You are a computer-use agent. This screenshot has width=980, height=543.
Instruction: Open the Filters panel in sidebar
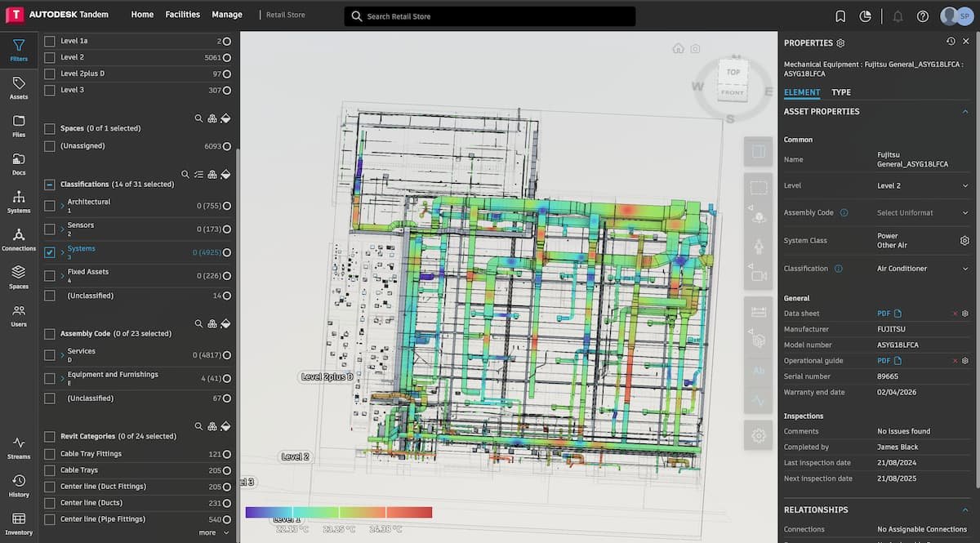pyautogui.click(x=18, y=50)
